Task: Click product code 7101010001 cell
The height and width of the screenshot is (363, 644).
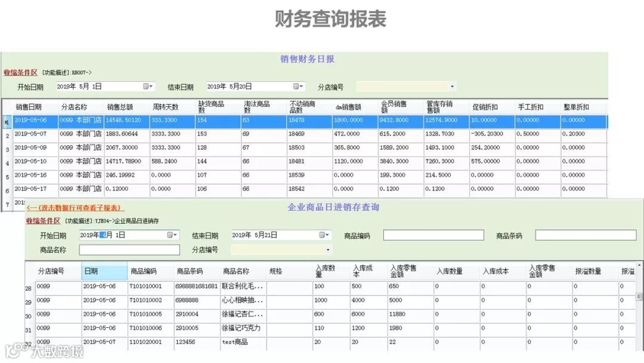Action: (151, 287)
